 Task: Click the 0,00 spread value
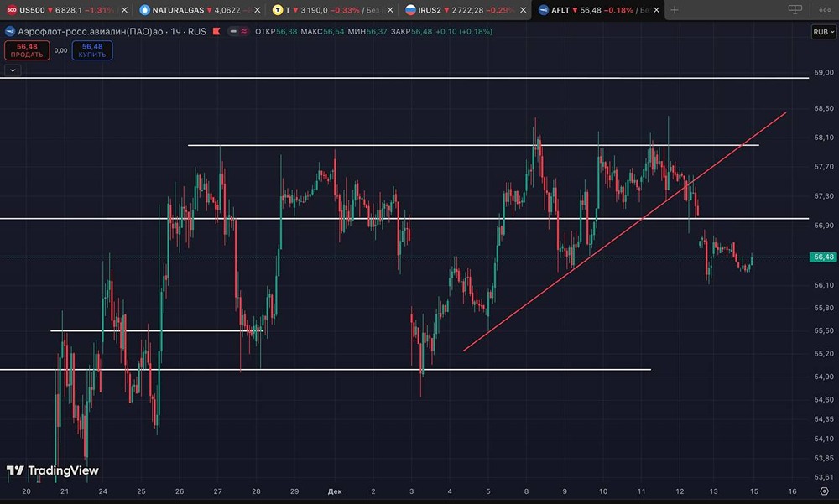[x=61, y=50]
